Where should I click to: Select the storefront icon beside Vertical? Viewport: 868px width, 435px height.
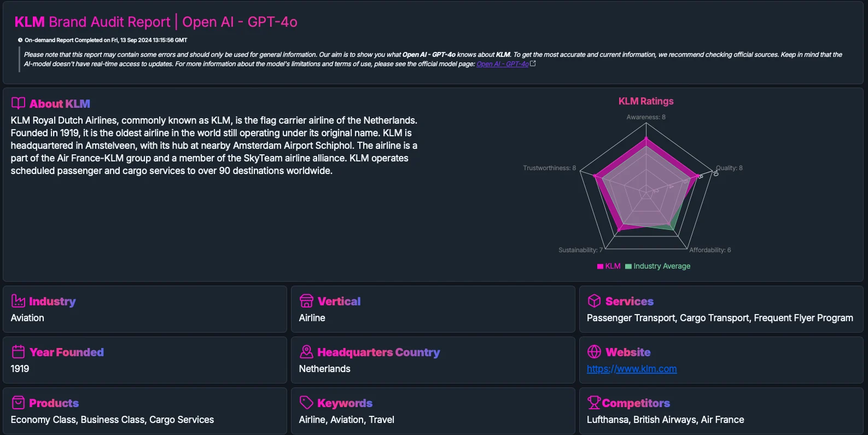[x=306, y=300]
